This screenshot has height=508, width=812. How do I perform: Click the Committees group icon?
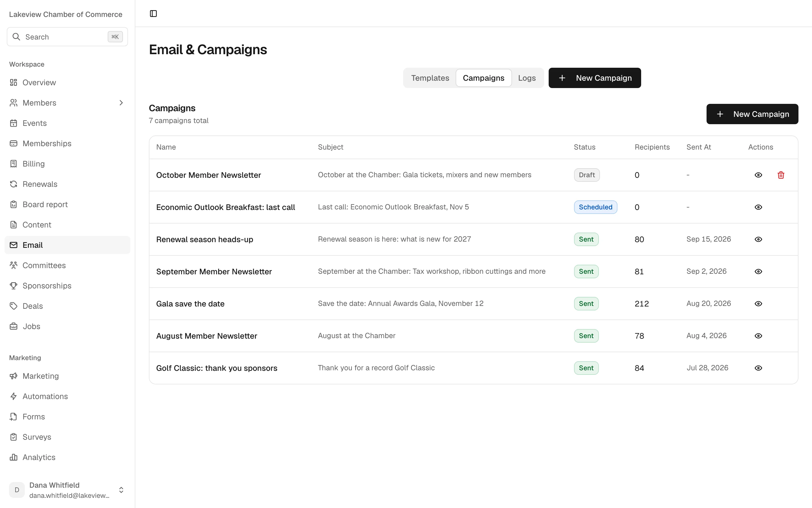[x=14, y=265]
